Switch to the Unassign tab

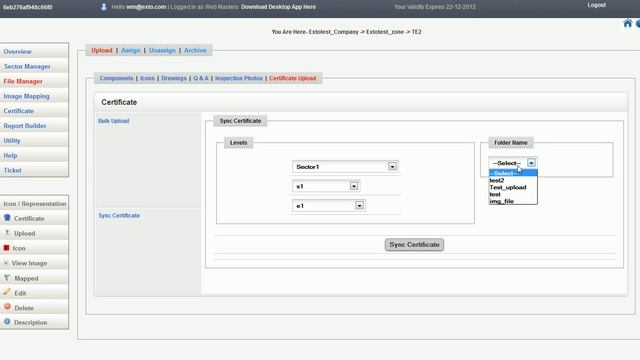point(162,50)
